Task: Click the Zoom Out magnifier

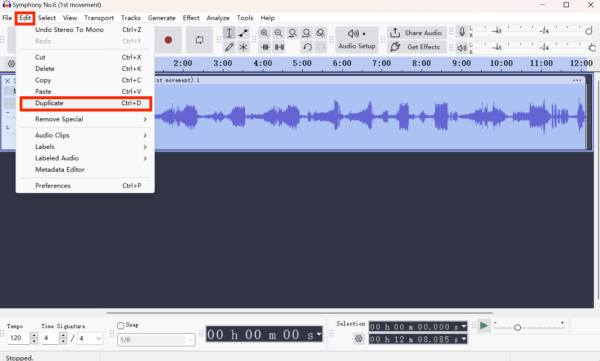Action: pos(279,33)
